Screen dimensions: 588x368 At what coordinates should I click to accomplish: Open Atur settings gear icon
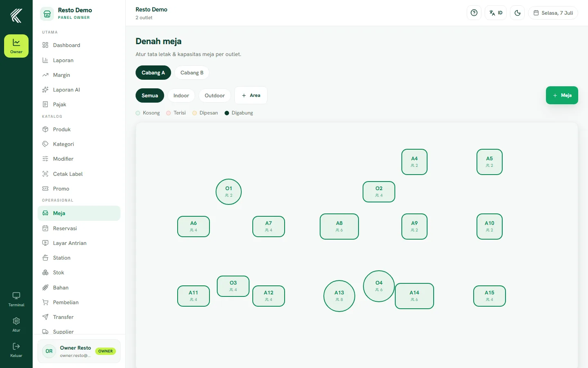tap(16, 325)
